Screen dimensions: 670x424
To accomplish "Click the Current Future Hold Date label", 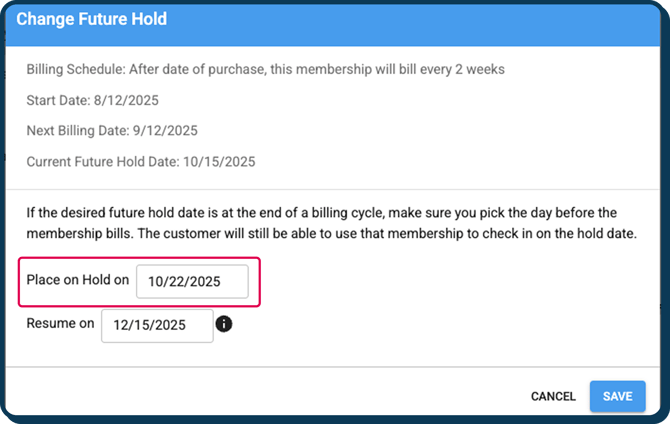I will point(102,161).
